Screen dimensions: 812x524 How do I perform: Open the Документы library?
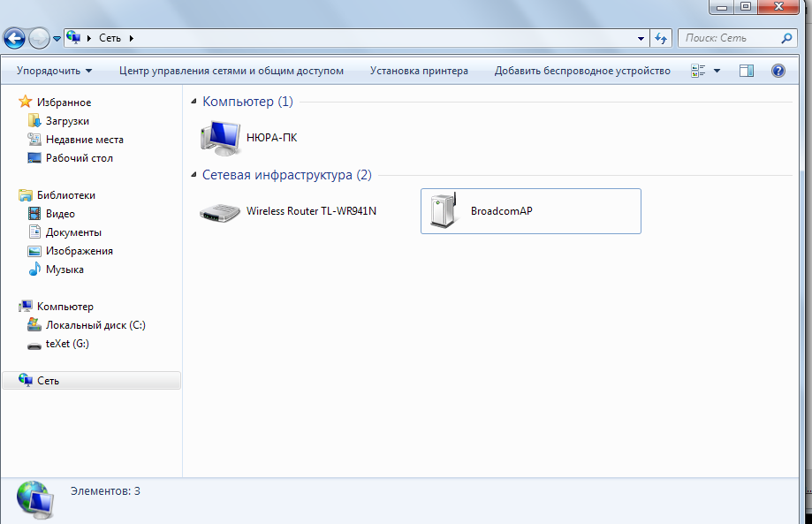[x=65, y=232]
